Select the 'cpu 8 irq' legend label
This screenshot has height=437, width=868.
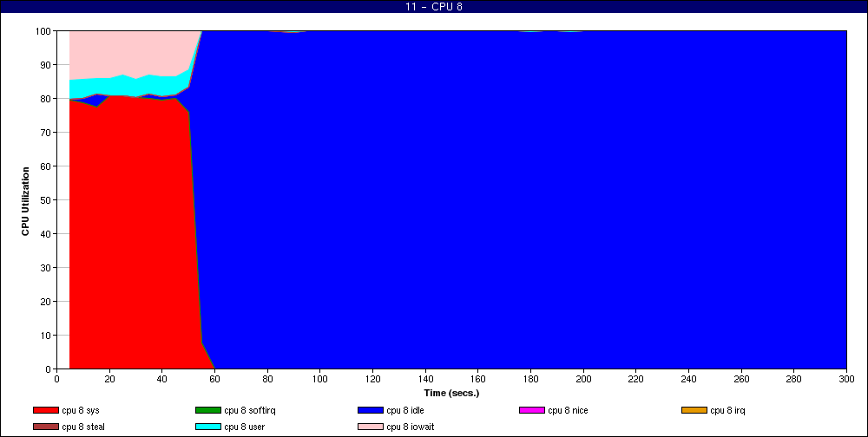[x=728, y=410]
